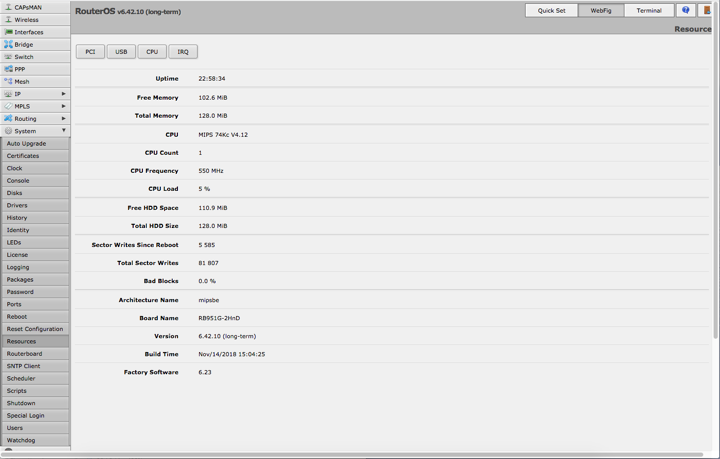Click the horizontal scrollbar at bottom
This screenshot has height=459, width=720.
(354, 455)
